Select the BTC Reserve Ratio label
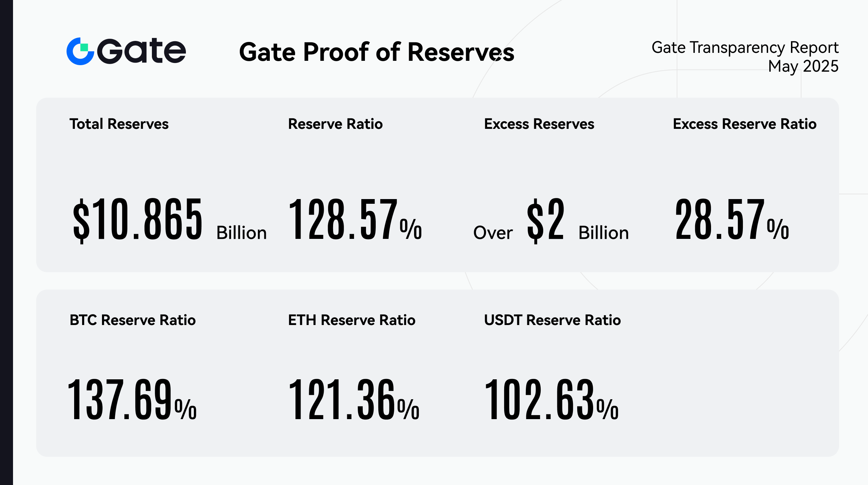Viewport: 868px width, 485px height. (x=132, y=320)
